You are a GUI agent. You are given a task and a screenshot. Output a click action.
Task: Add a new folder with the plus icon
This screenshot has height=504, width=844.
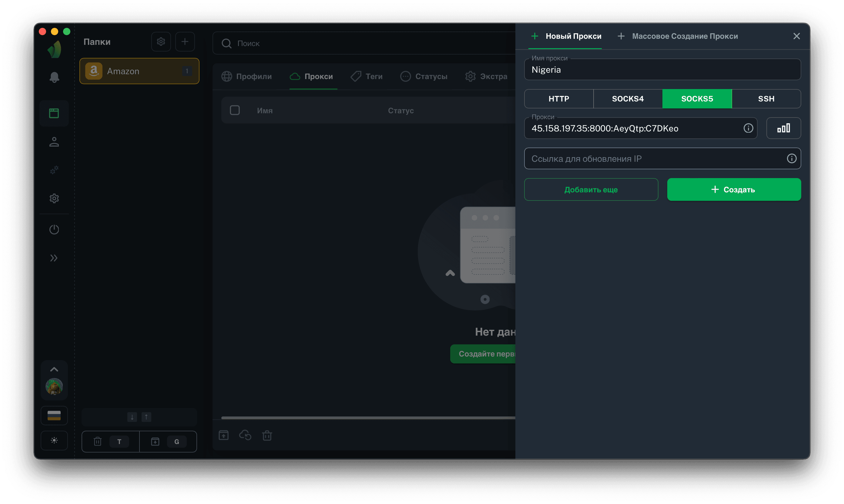(185, 41)
